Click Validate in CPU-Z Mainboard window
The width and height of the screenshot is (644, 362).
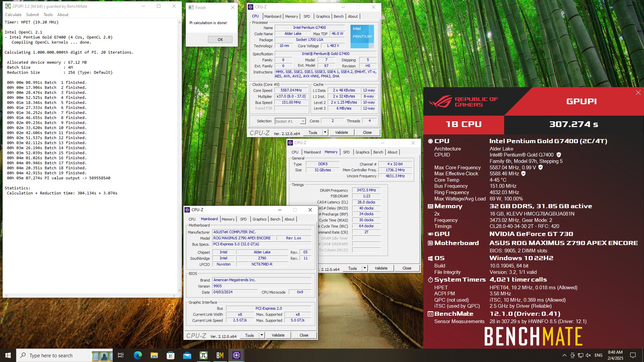pos(278,335)
